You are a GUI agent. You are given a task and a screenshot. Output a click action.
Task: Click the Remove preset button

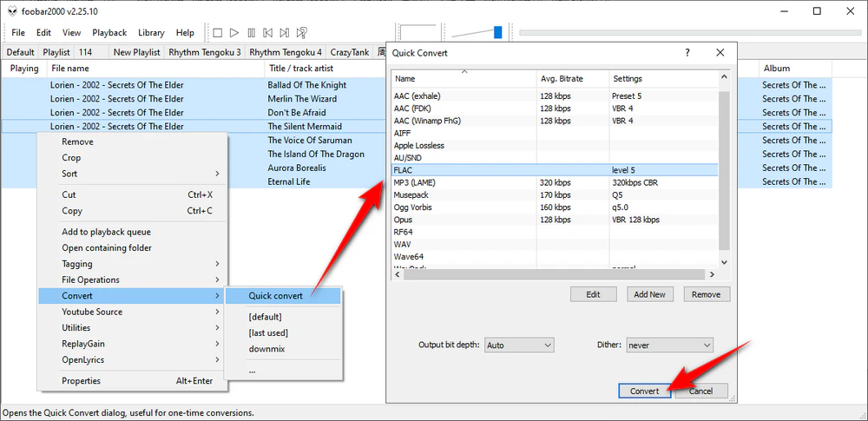(707, 295)
